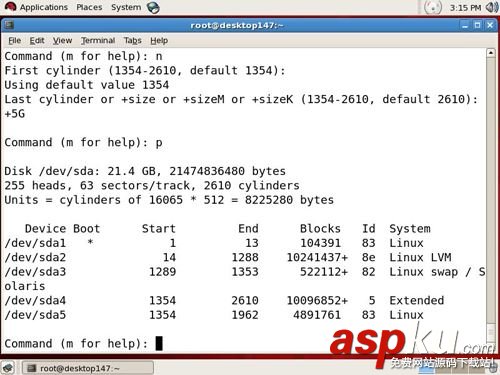This screenshot has height=375, width=500.
Task: Click the /dev/sda3 device text
Action: coord(35,272)
